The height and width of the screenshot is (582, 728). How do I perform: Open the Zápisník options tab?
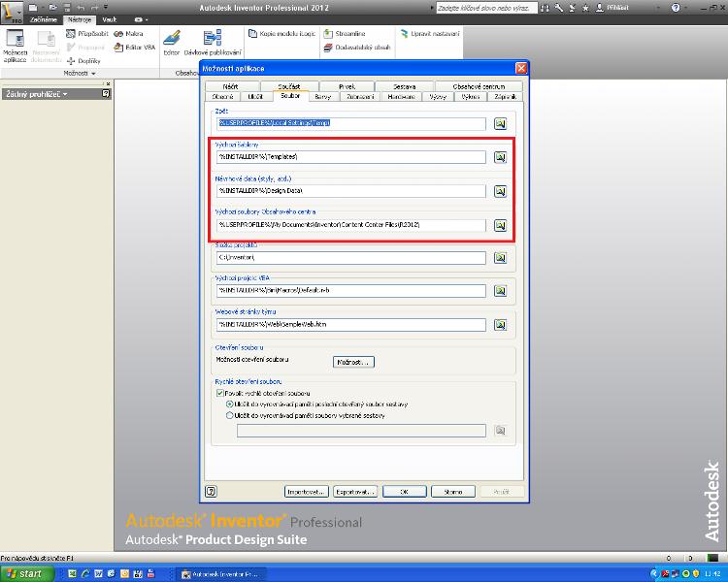505,97
